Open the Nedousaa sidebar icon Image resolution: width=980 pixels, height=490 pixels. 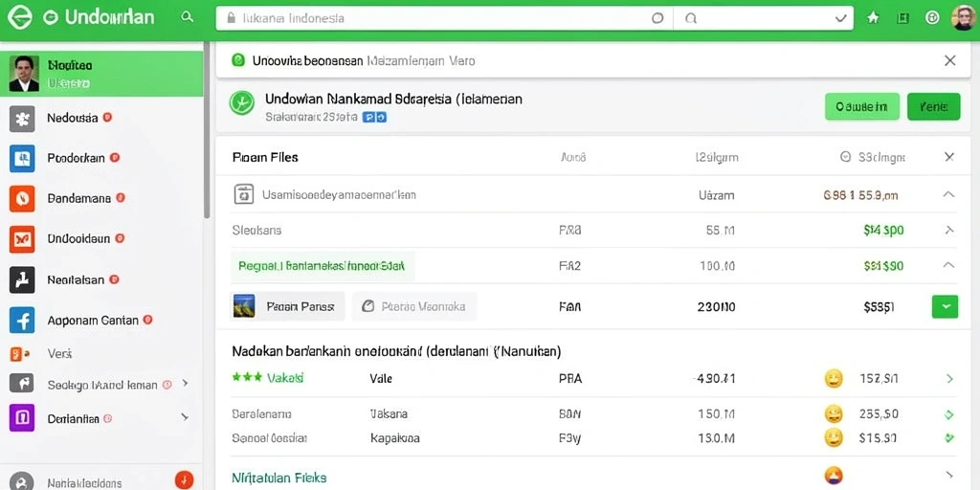tap(22, 119)
